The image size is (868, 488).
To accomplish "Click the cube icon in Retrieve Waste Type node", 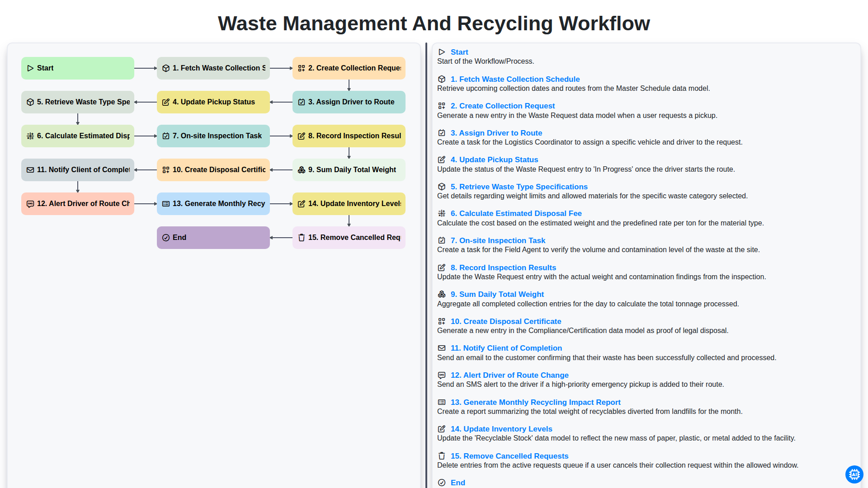I will [x=30, y=102].
